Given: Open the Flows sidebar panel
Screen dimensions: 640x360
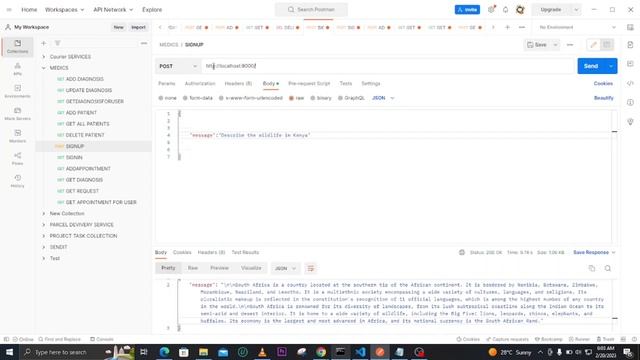Looking at the screenshot, I should (18, 159).
